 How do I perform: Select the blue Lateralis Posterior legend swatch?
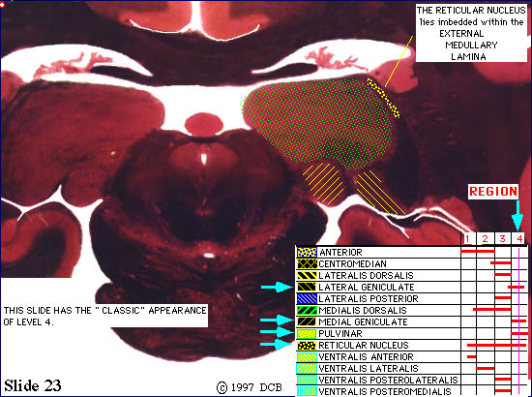coord(307,298)
